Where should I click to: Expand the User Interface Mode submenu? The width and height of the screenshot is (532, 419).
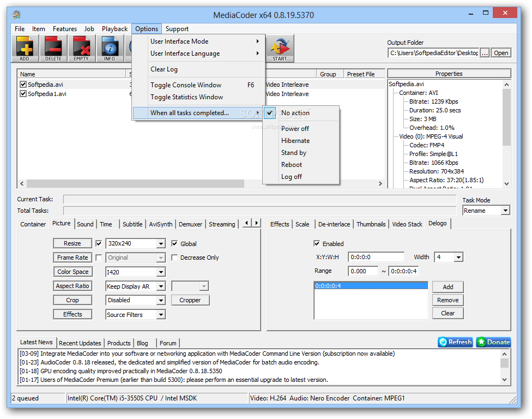coord(198,41)
